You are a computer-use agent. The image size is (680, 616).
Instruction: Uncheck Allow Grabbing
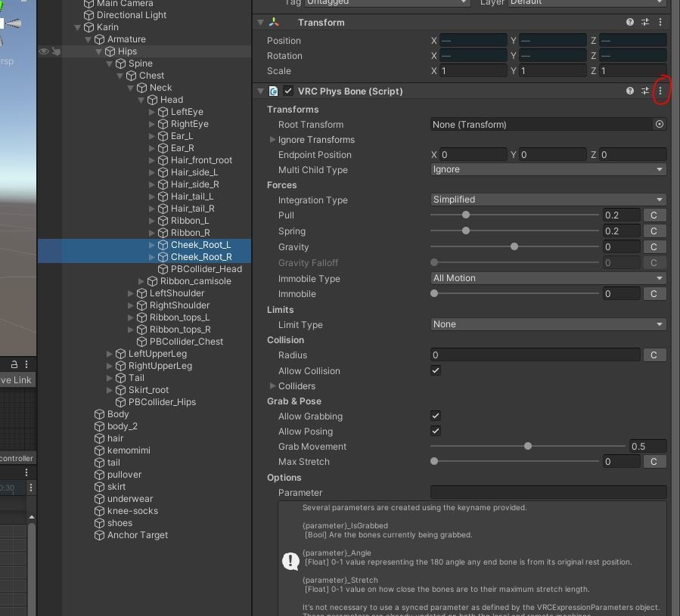(x=436, y=416)
